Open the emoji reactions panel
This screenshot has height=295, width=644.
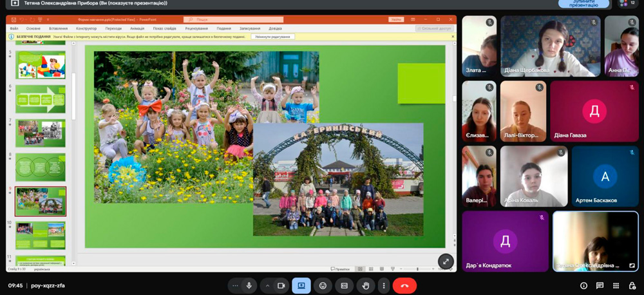click(x=323, y=285)
